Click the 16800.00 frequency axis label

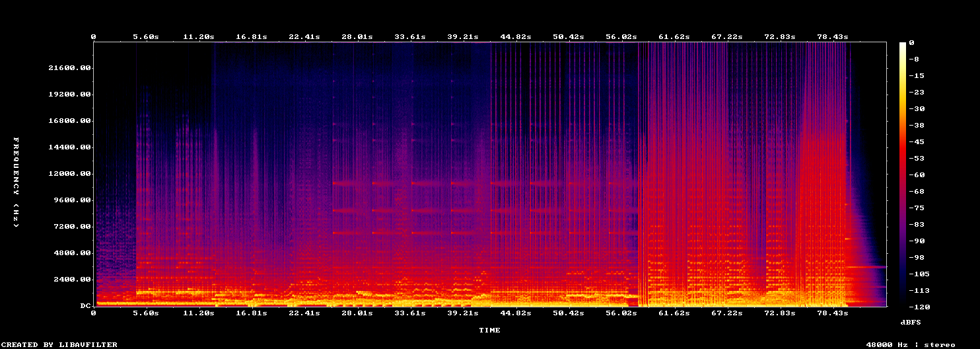click(x=69, y=121)
